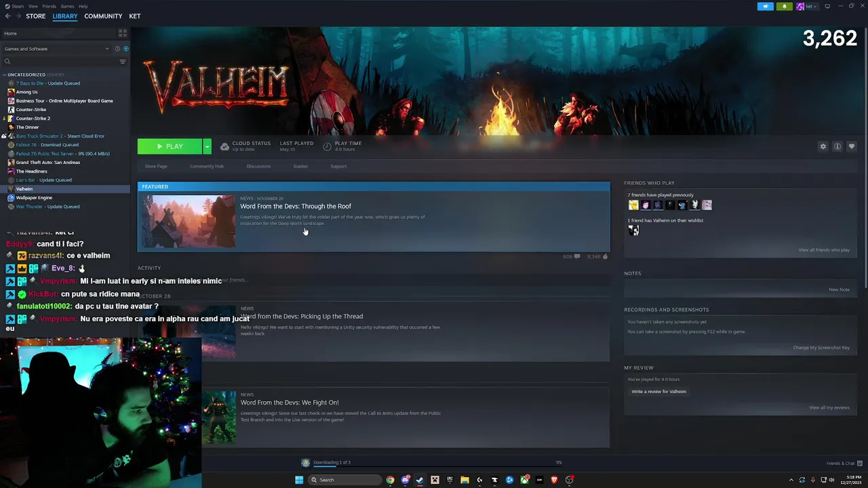This screenshot has width=868, height=488.
Task: Open KET profile tab
Action: 135,16
